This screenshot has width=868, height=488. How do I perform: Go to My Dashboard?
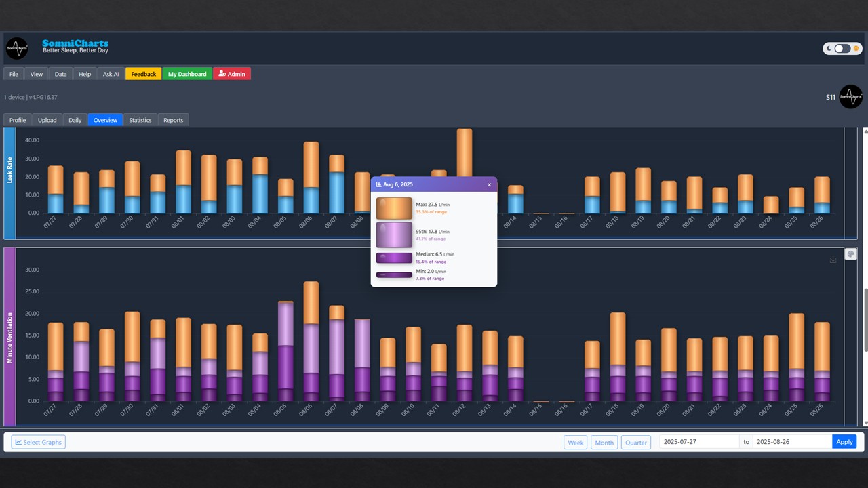point(187,74)
